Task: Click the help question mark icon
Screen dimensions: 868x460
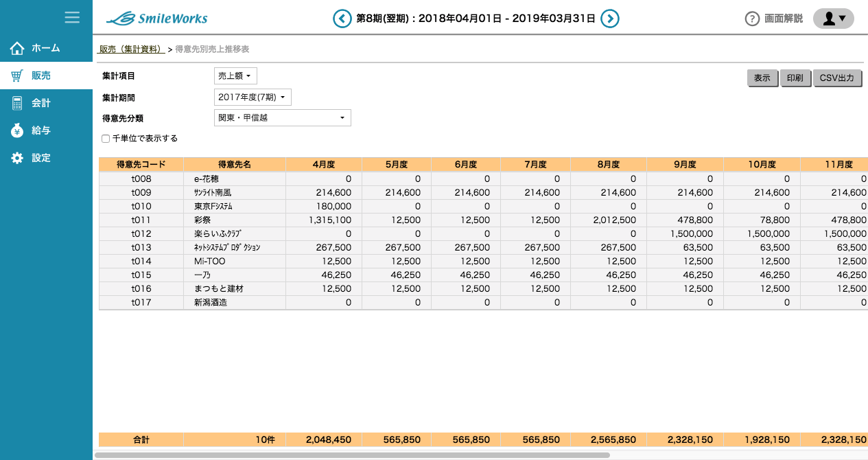Action: click(752, 19)
